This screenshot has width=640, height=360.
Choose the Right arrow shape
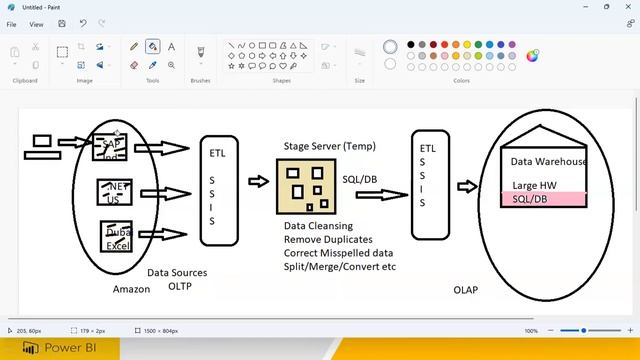coord(262,56)
